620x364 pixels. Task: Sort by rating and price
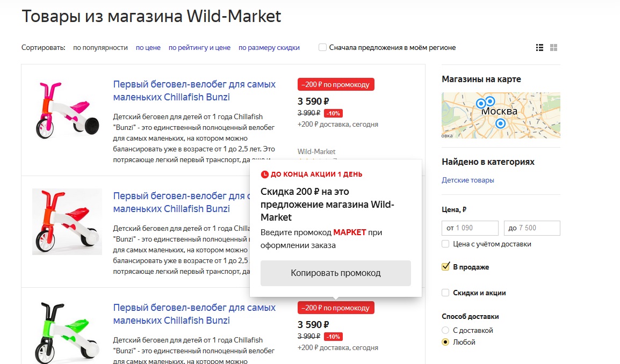coord(200,47)
